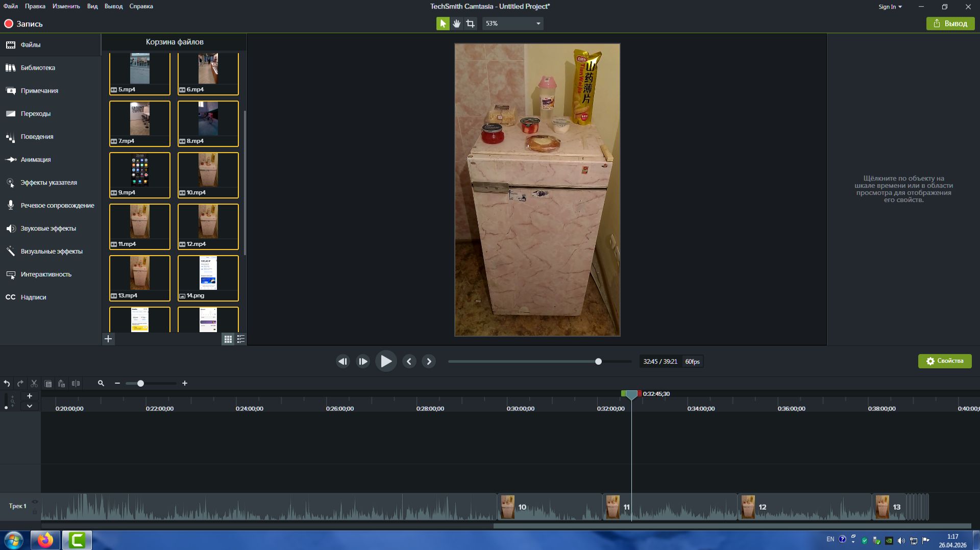Select the 7.mp4 clip thumbnail
Viewport: 980px width, 550px height.
[140, 123]
